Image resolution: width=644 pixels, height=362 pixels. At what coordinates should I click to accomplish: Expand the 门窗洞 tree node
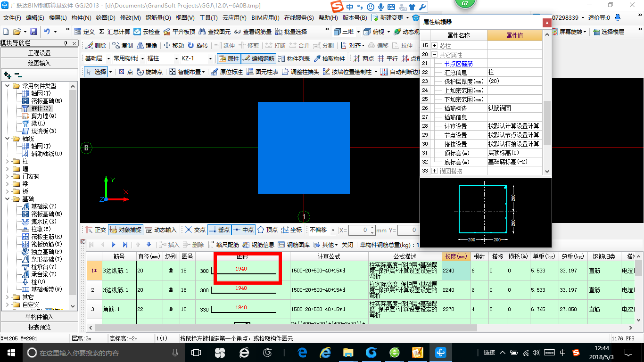pos(8,176)
